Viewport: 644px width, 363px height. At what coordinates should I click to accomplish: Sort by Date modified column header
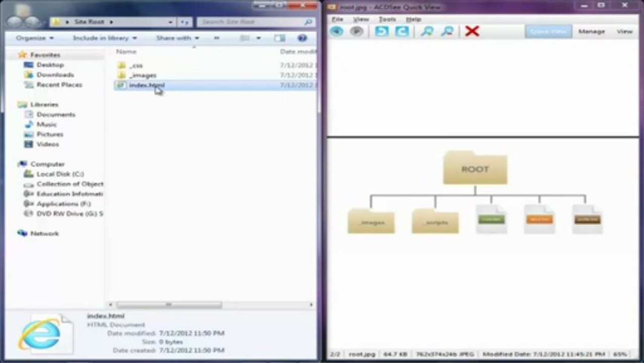(298, 51)
